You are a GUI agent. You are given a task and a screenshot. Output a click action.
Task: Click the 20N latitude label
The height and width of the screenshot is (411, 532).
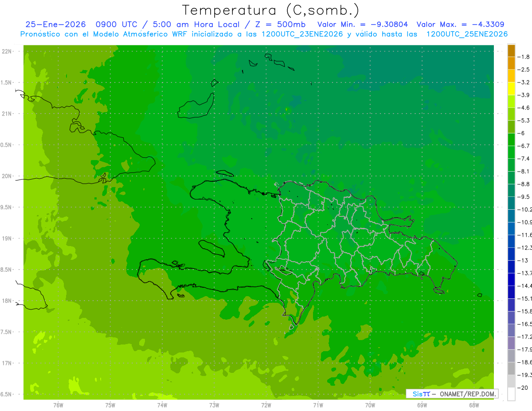click(7, 176)
